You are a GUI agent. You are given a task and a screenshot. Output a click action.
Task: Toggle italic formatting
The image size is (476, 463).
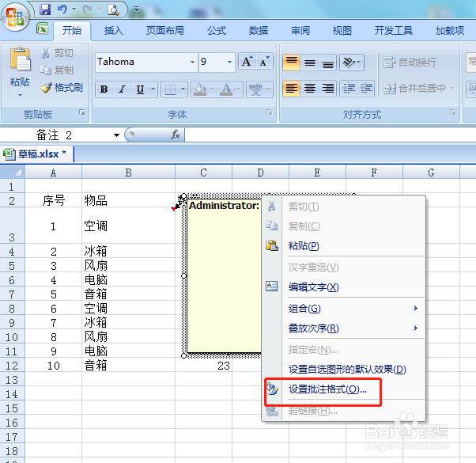point(122,89)
